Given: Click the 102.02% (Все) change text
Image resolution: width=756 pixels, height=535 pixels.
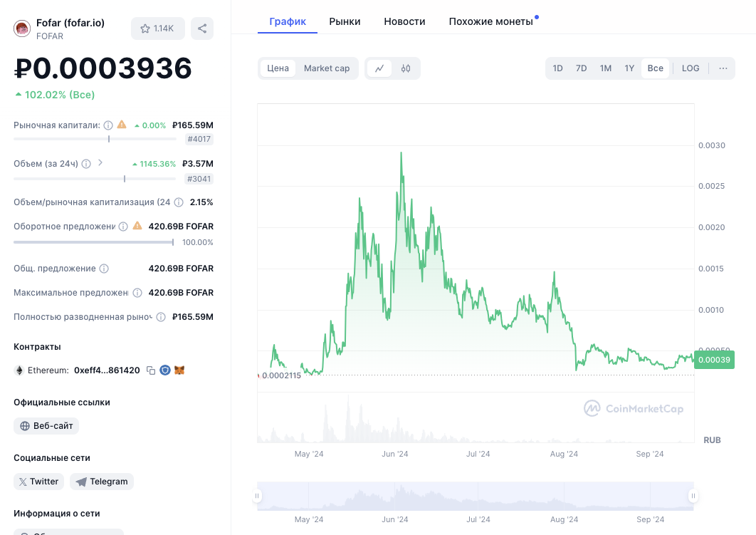Looking at the screenshot, I should (60, 95).
